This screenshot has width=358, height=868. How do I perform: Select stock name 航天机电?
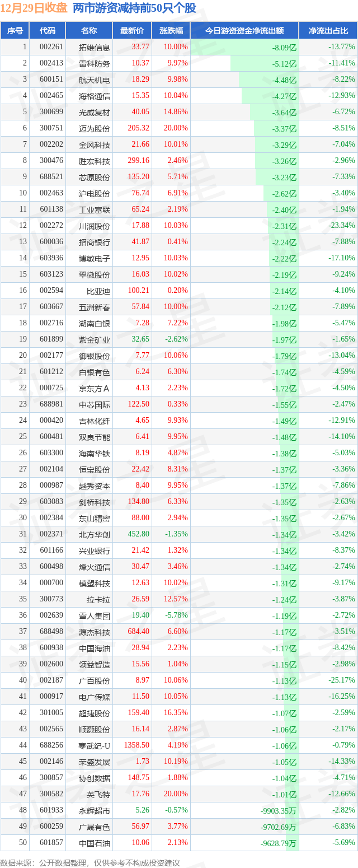pyautogui.click(x=95, y=80)
